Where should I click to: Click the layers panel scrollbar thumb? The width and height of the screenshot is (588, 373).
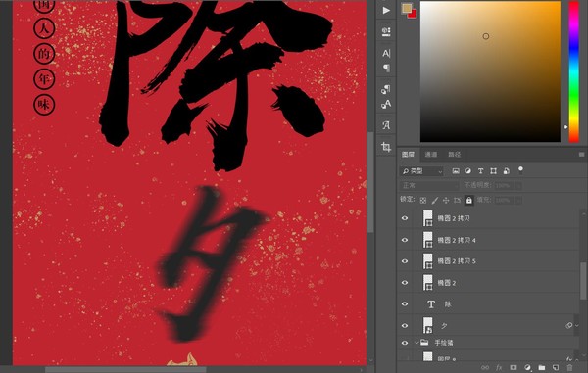(583, 281)
